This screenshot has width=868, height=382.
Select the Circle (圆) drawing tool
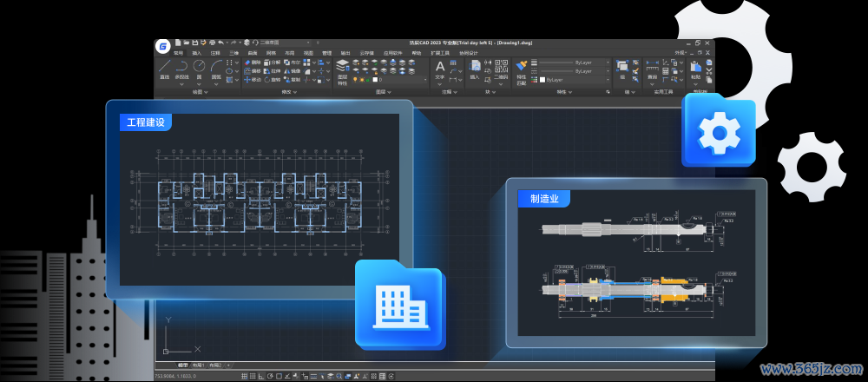(x=199, y=68)
